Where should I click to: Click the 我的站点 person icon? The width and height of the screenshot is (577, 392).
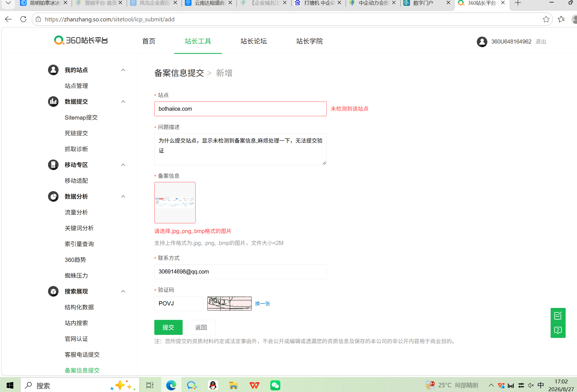pos(53,70)
